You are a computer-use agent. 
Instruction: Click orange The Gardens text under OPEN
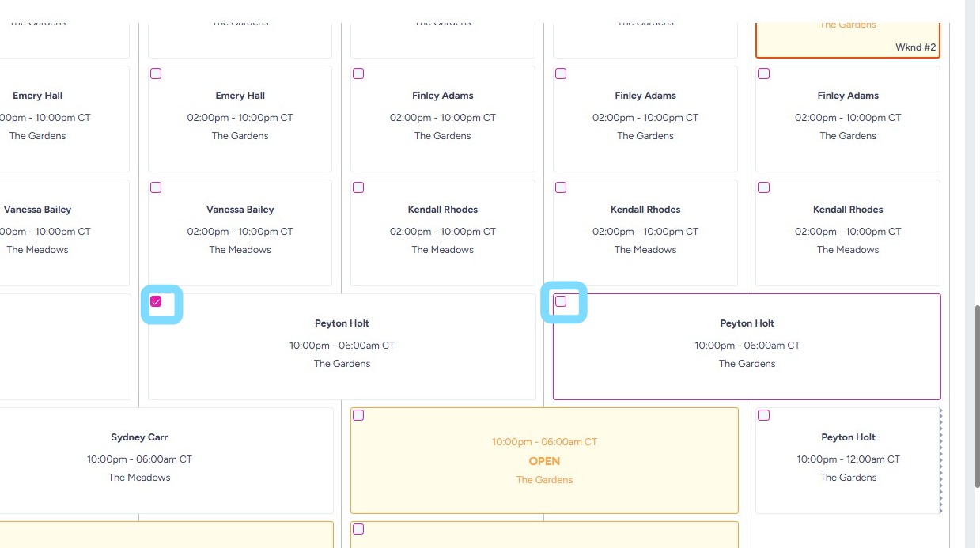click(x=544, y=480)
